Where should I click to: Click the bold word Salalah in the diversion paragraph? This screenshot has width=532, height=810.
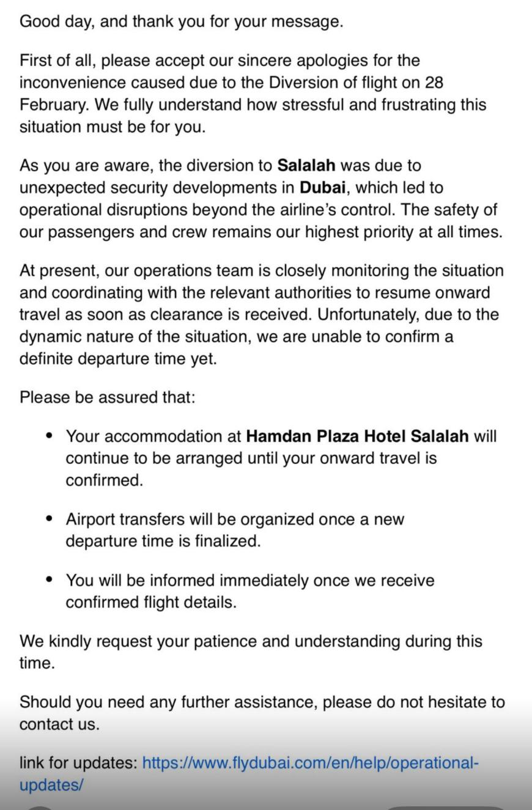[x=306, y=166]
